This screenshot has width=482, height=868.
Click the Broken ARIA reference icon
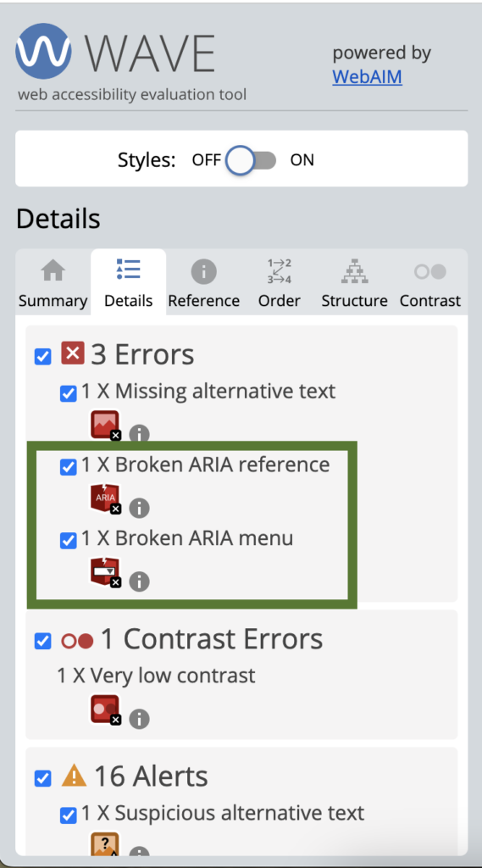pos(106,498)
